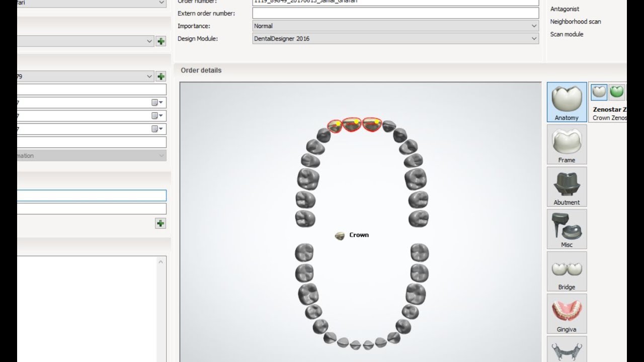Click the Neighborhood scan option label
This screenshot has height=362, width=644.
tap(576, 22)
